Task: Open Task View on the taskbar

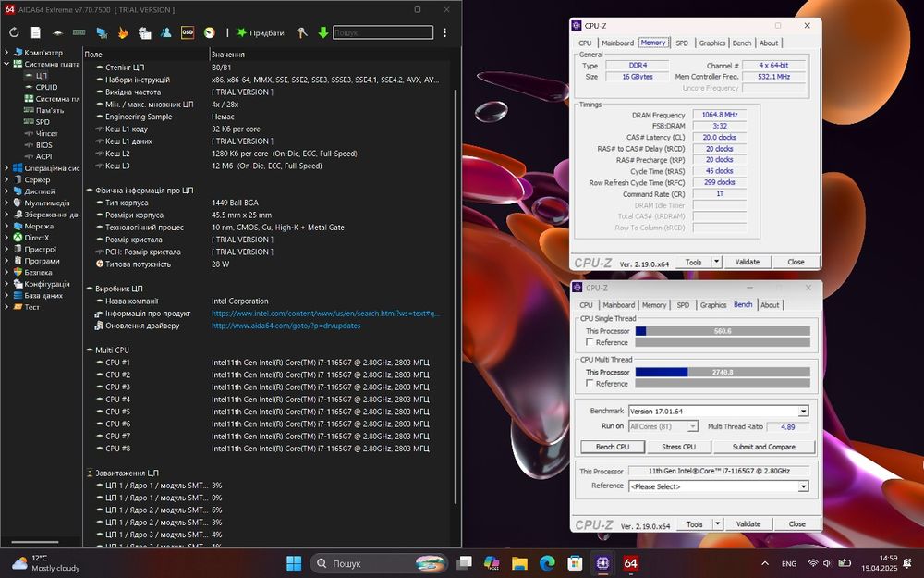Action: click(465, 563)
